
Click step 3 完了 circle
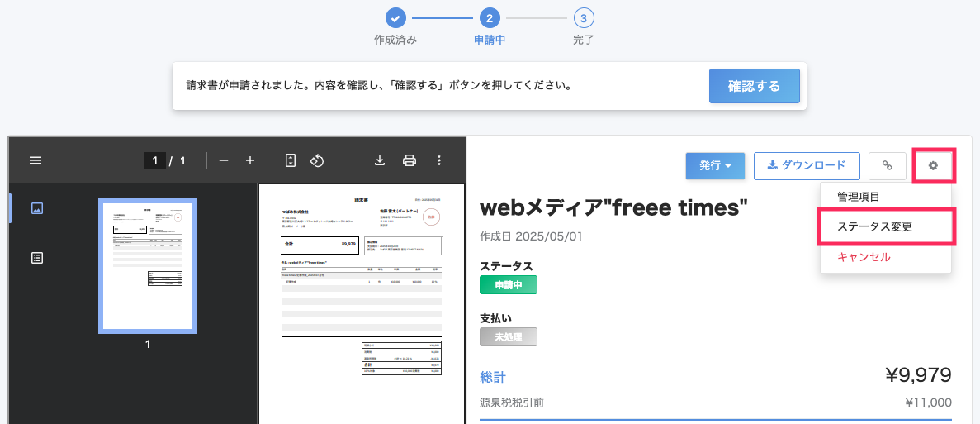click(x=583, y=18)
